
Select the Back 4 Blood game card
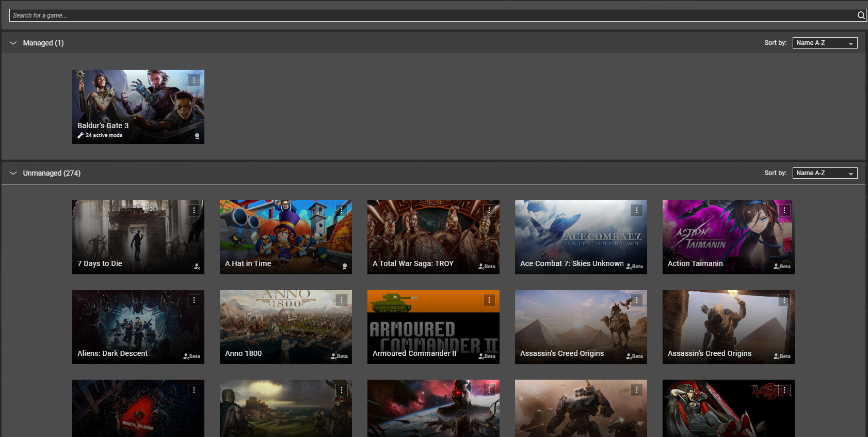(x=138, y=408)
